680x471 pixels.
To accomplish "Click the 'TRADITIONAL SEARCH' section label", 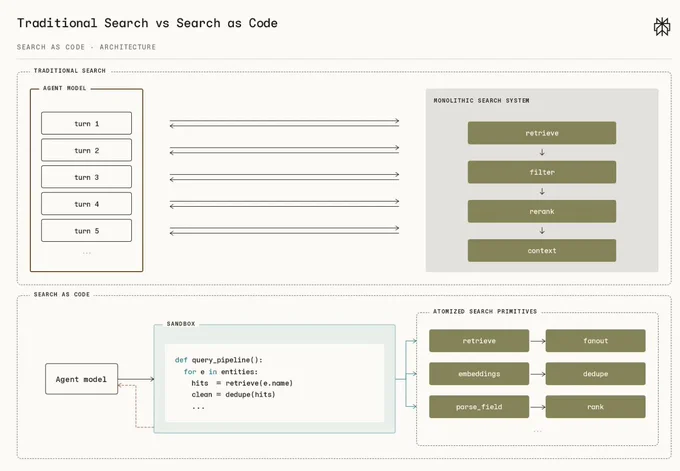I will [x=70, y=70].
